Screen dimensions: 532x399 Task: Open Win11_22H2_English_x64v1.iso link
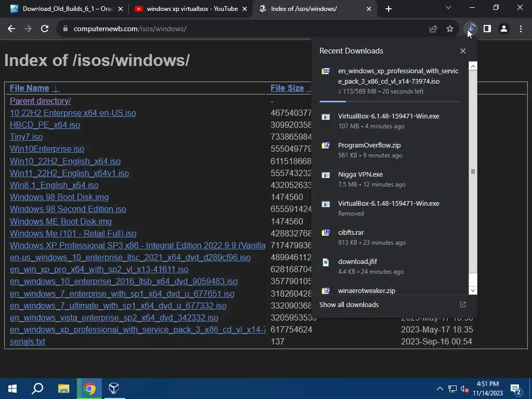coord(69,174)
